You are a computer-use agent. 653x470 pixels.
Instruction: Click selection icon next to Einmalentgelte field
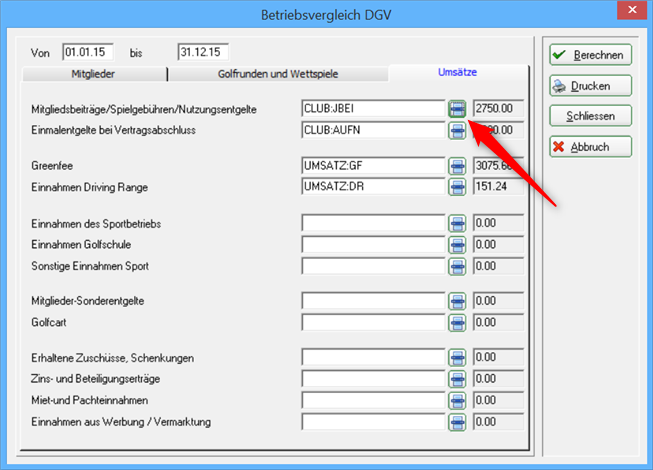(x=457, y=129)
